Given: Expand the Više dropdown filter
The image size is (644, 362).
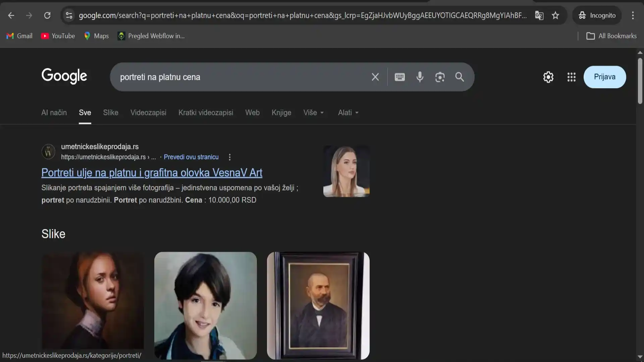Looking at the screenshot, I should click(313, 113).
